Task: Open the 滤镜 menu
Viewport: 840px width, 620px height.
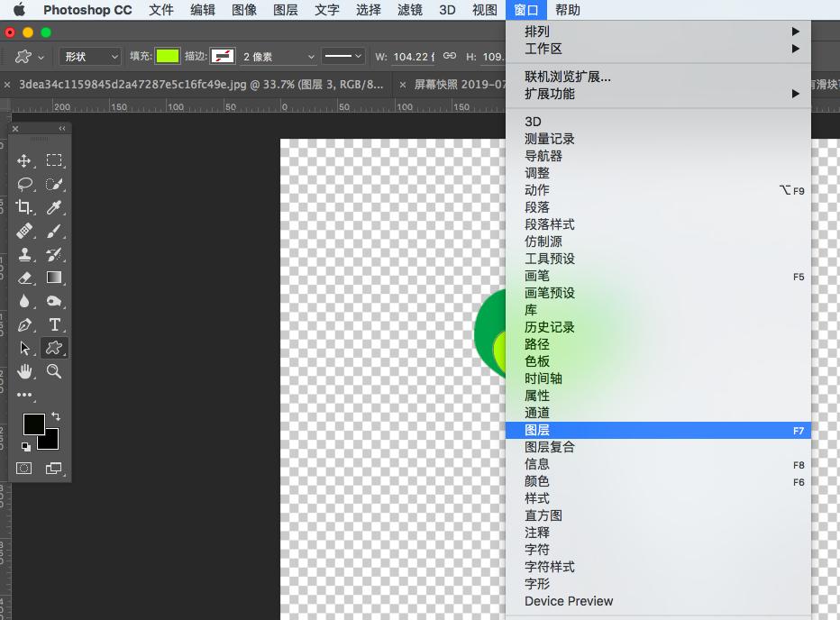Action: [x=409, y=10]
